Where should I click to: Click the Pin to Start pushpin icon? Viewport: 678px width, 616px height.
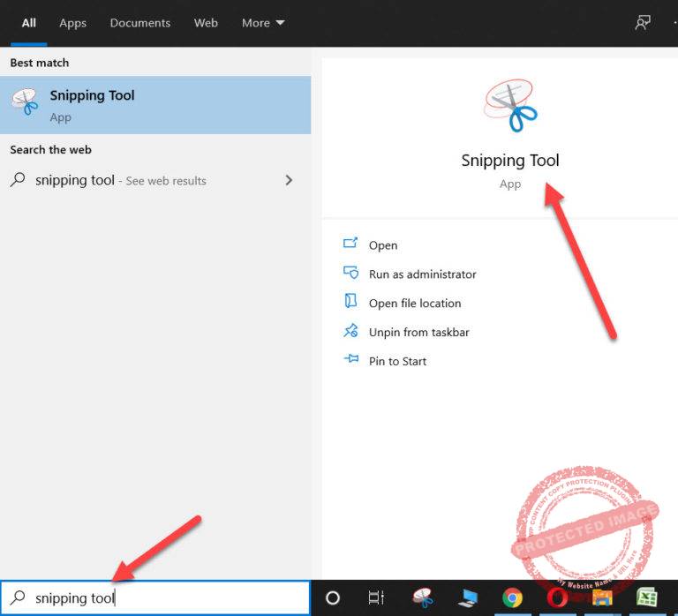350,358
